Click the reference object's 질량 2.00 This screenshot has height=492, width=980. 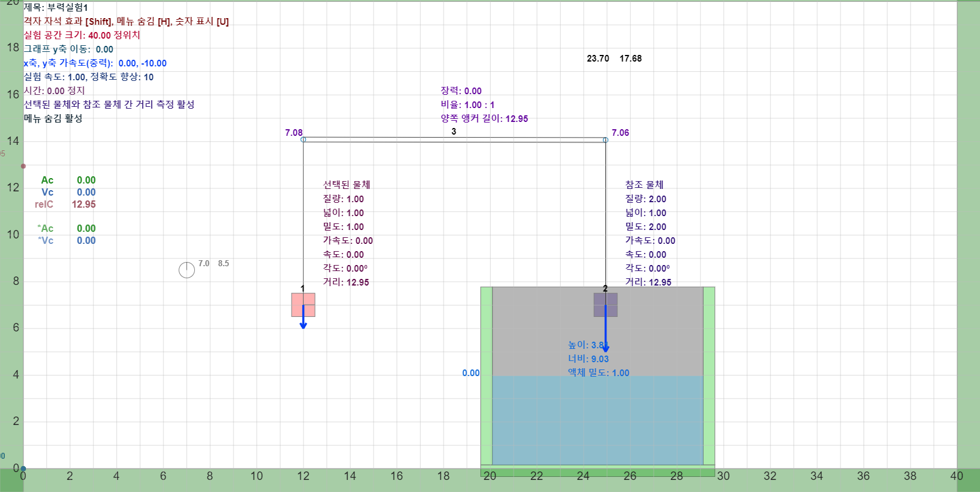[646, 199]
